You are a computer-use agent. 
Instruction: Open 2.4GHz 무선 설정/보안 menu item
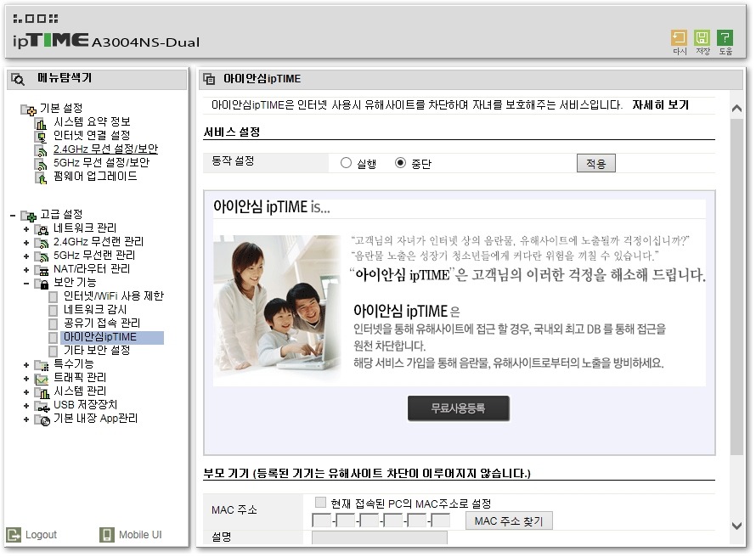(105, 149)
